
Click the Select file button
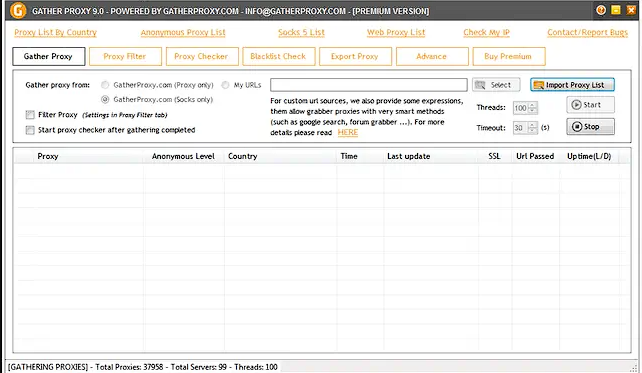[496, 85]
